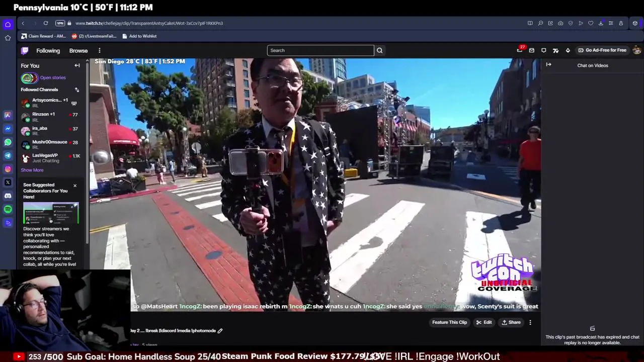Viewport: 644px width, 362px height.
Task: Click Feature This Clip button
Action: pyautogui.click(x=449, y=322)
